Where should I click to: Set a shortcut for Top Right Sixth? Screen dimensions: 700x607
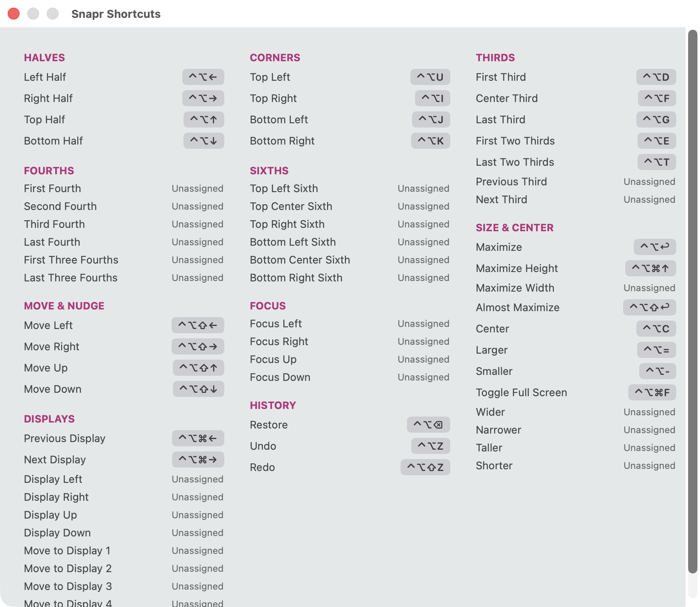click(x=423, y=224)
